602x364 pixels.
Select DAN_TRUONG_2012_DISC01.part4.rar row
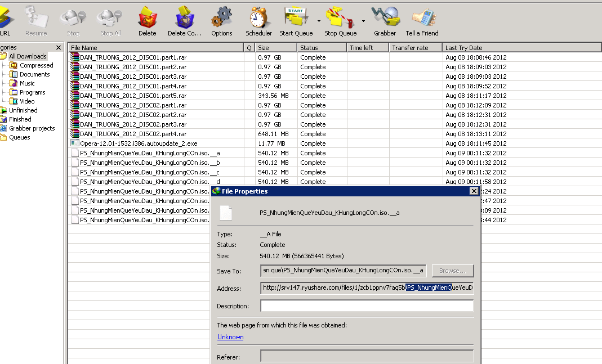click(133, 86)
